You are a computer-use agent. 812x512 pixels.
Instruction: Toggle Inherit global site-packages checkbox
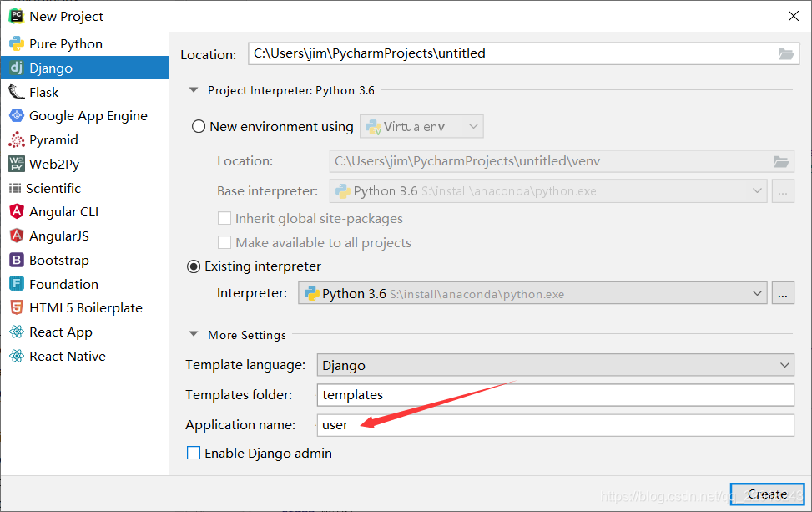(x=224, y=218)
